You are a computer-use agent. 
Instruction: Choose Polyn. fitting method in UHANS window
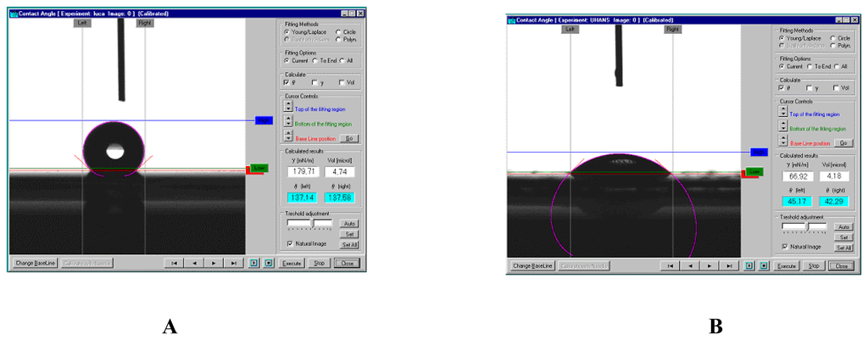tap(834, 46)
